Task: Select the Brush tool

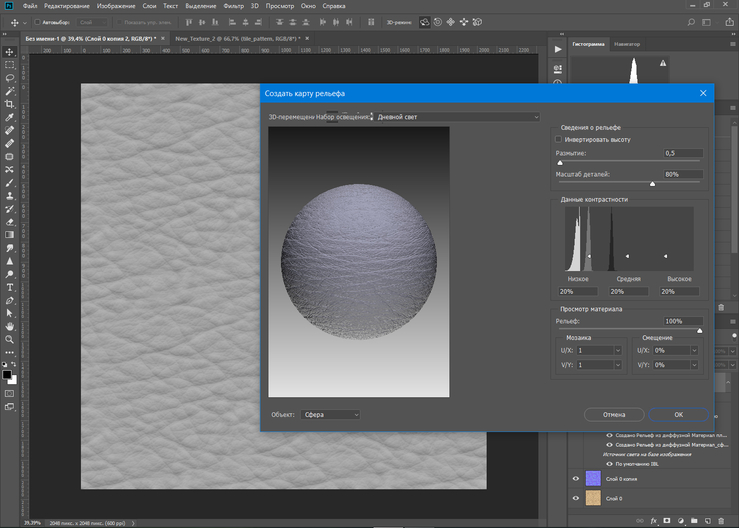Action: 9,182
